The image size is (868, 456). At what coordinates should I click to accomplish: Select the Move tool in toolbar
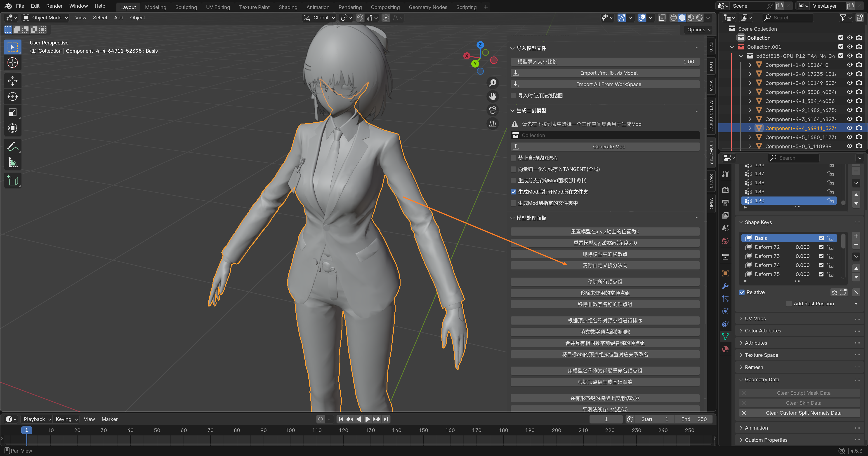coord(12,80)
